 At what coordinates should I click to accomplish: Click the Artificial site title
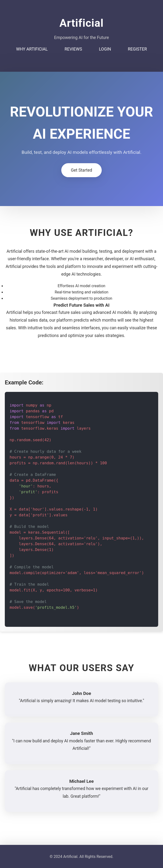click(x=81, y=23)
